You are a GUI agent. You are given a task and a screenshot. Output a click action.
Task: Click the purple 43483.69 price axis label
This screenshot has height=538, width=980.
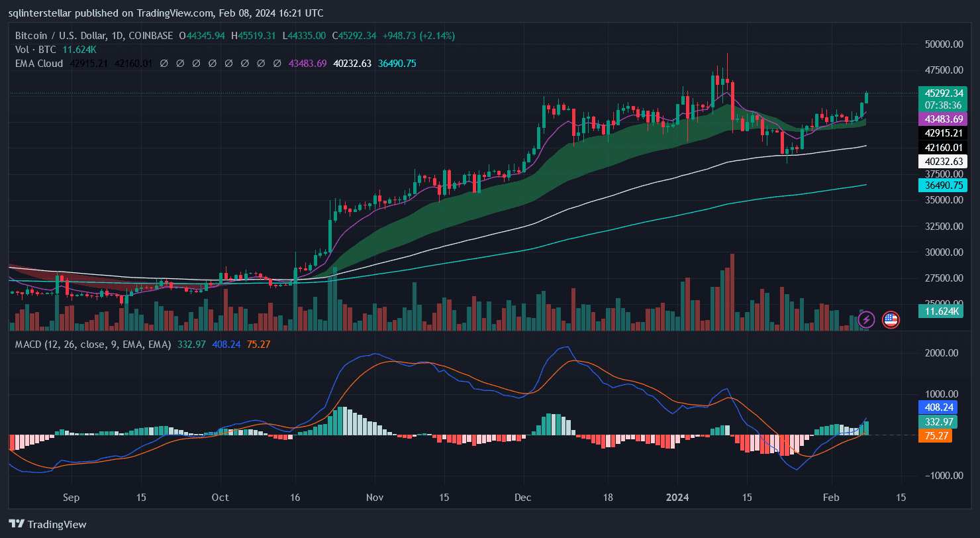[944, 119]
